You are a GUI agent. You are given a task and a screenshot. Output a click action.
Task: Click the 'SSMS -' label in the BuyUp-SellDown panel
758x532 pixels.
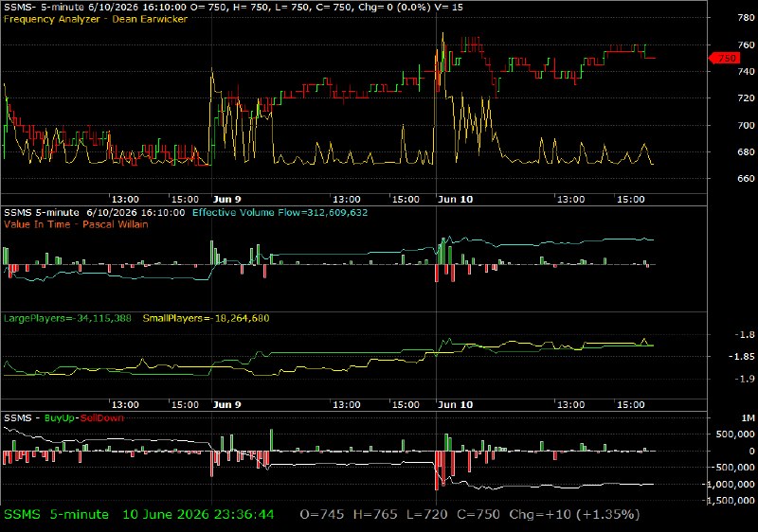pos(22,418)
